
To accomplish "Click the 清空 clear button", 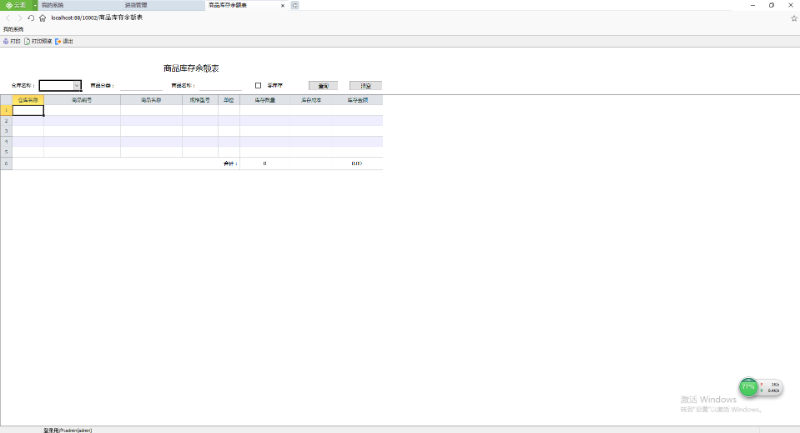I will 365,85.
